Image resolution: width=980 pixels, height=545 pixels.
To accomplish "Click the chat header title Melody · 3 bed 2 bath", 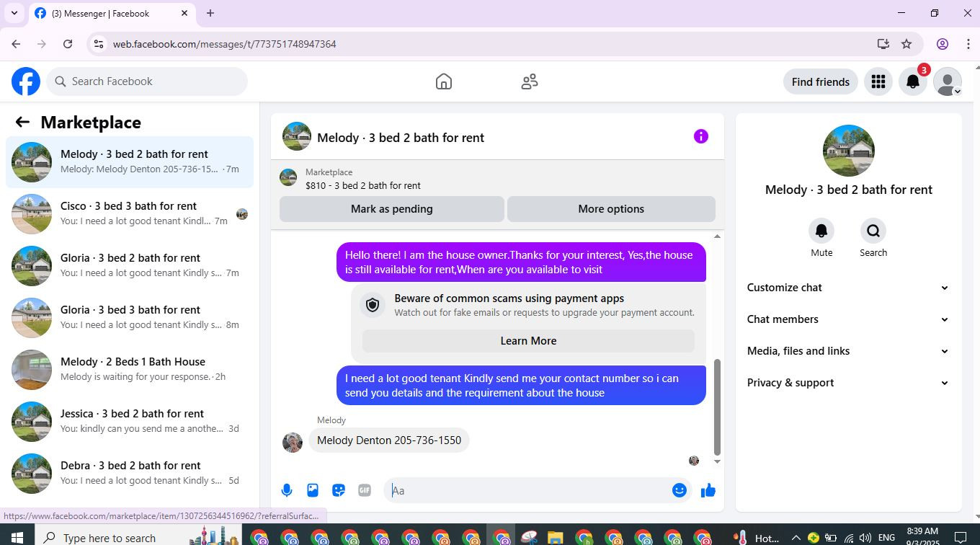I will [x=401, y=138].
